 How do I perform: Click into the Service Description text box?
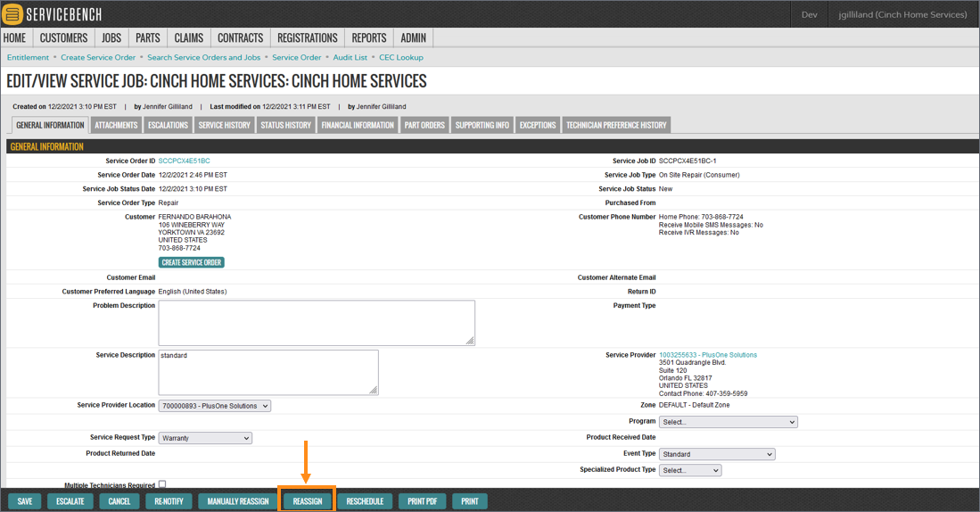pos(268,372)
